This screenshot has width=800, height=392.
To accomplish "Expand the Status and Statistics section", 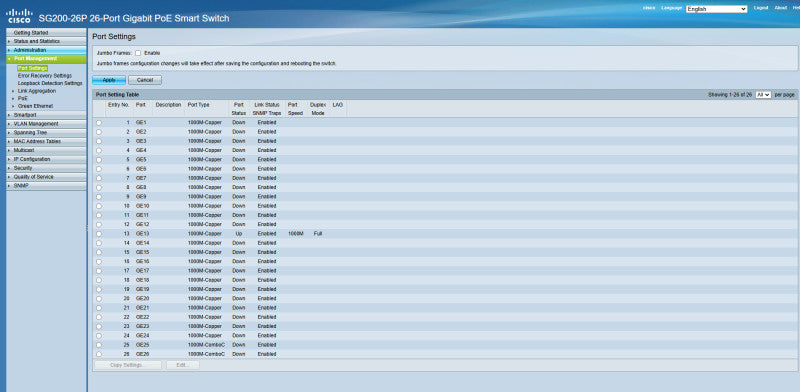I will [x=46, y=41].
